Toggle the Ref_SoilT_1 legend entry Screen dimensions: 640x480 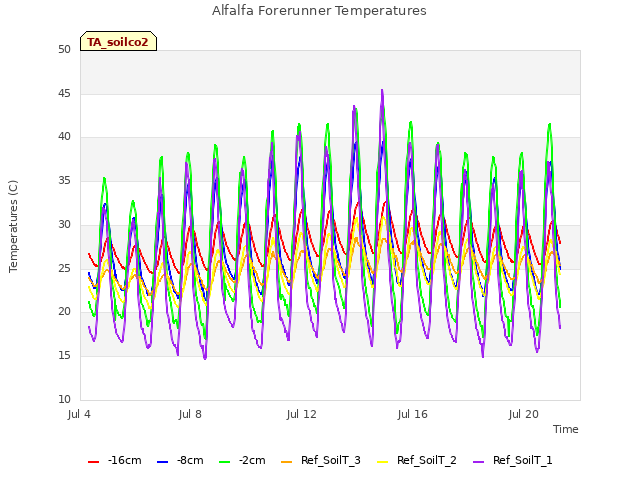[513, 460]
